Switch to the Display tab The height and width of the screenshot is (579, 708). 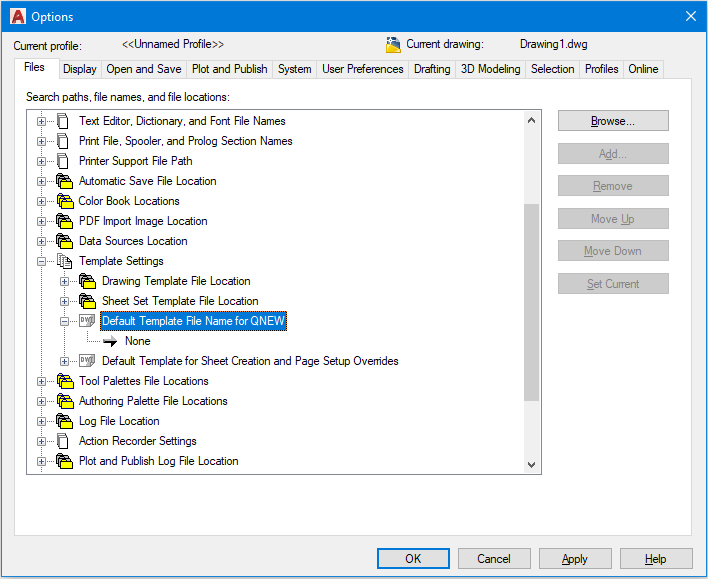tap(79, 69)
